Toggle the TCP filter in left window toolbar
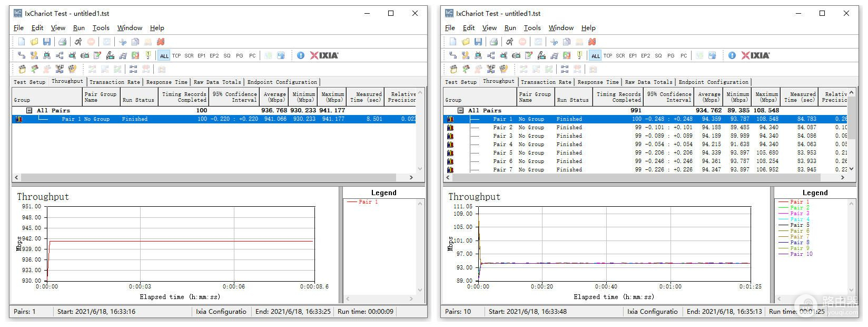 tap(176, 56)
